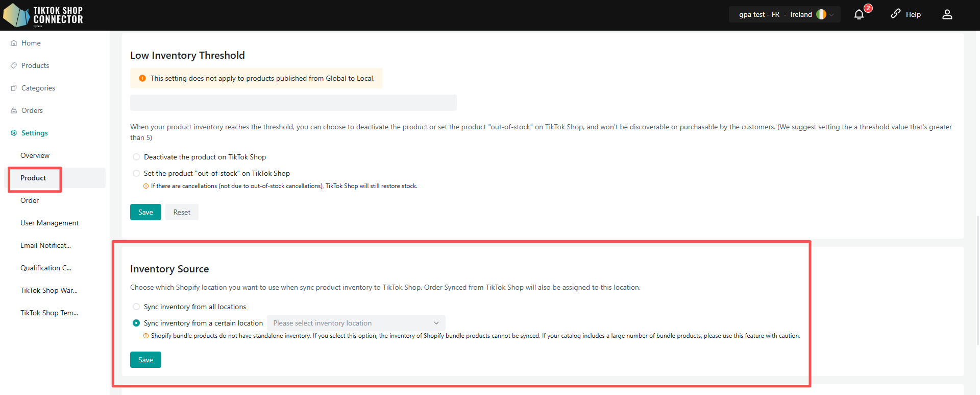Click the Low Inventory Threshold heading

187,55
